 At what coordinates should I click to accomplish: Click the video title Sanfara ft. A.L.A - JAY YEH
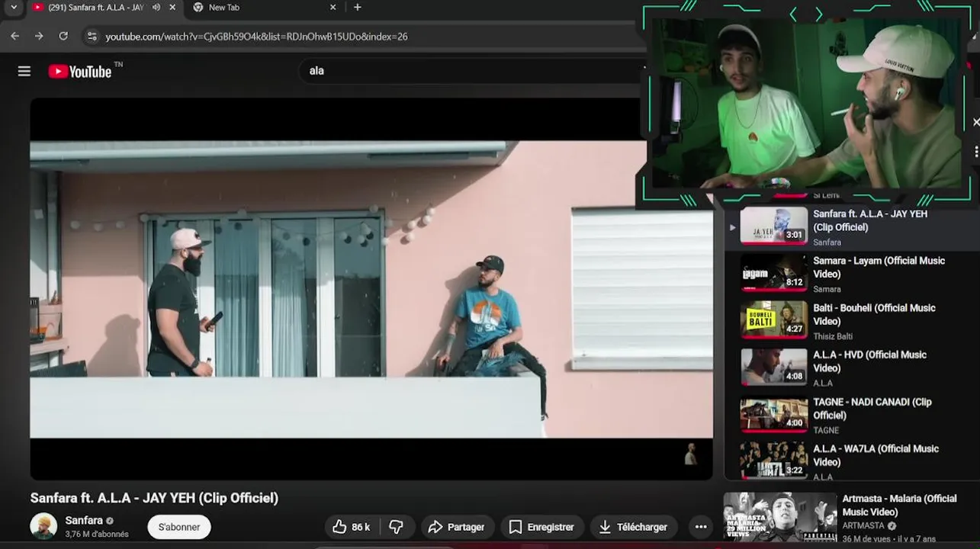point(154,498)
